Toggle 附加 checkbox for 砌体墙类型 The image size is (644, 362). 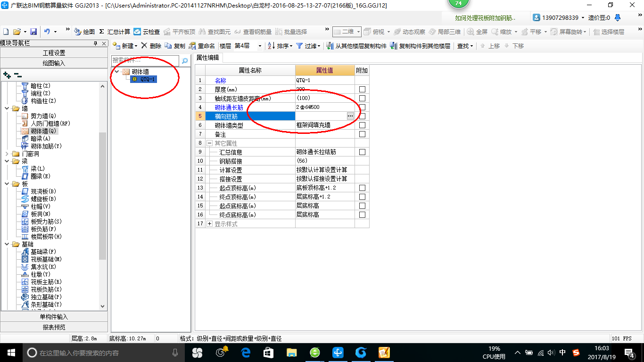[x=362, y=125]
